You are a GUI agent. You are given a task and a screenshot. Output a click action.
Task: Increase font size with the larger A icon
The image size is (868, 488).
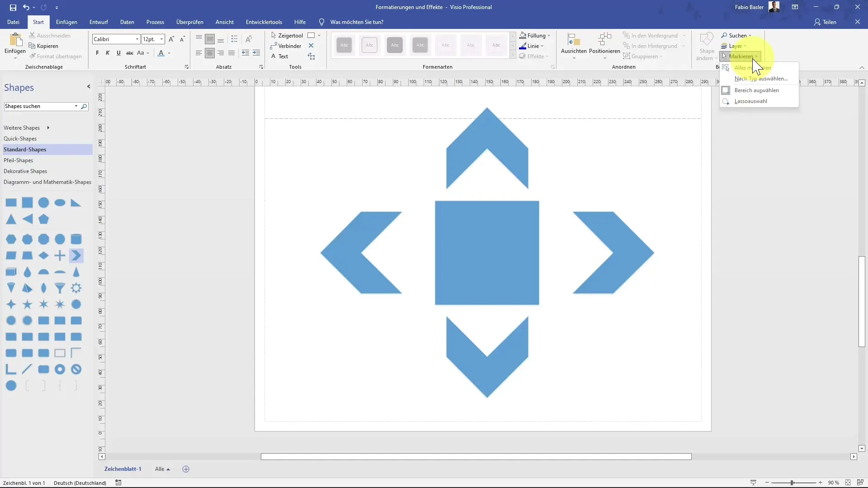point(171,39)
